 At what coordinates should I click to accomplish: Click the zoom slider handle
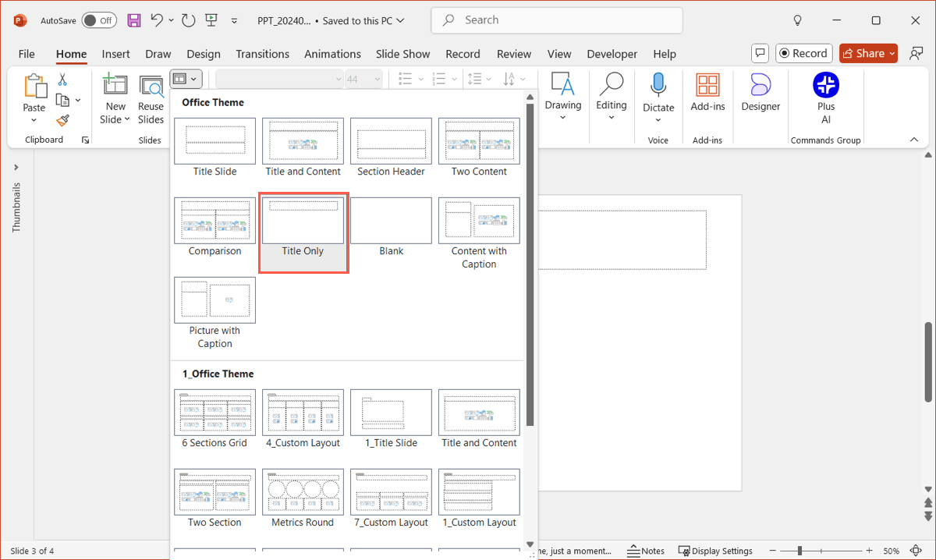[799, 551]
